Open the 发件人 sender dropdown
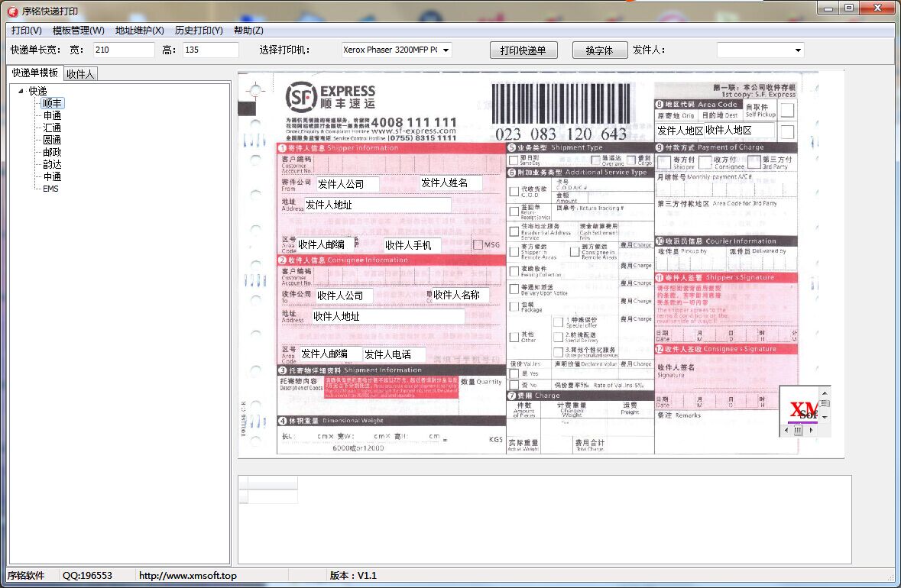 (760, 50)
